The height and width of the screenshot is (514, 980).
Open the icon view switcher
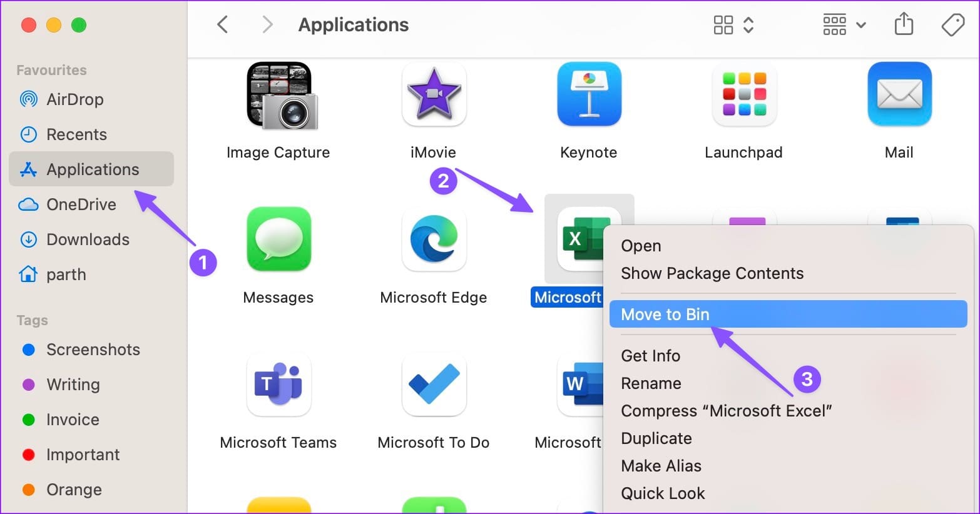[x=733, y=24]
